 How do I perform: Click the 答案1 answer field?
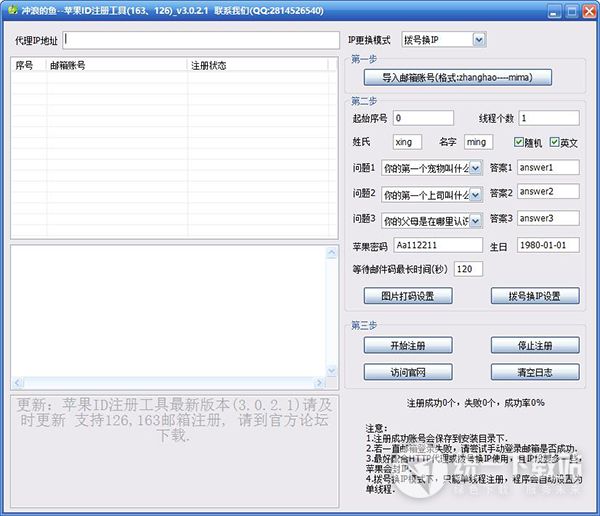(548, 167)
